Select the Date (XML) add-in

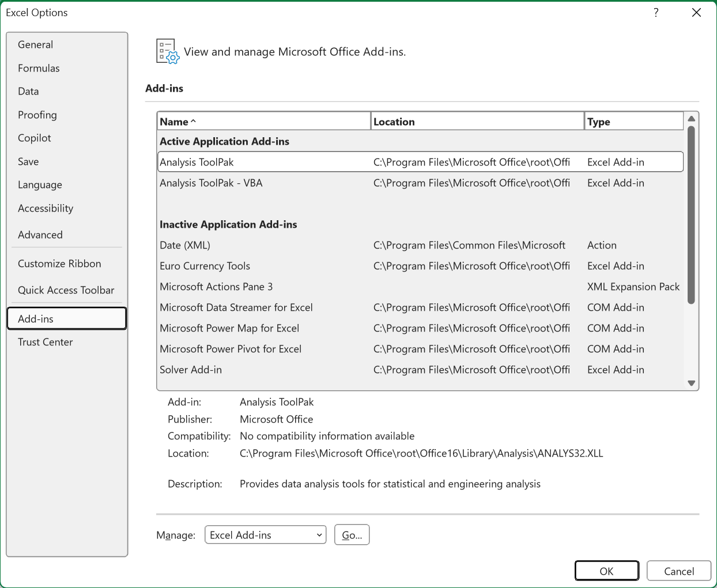pyautogui.click(x=420, y=245)
